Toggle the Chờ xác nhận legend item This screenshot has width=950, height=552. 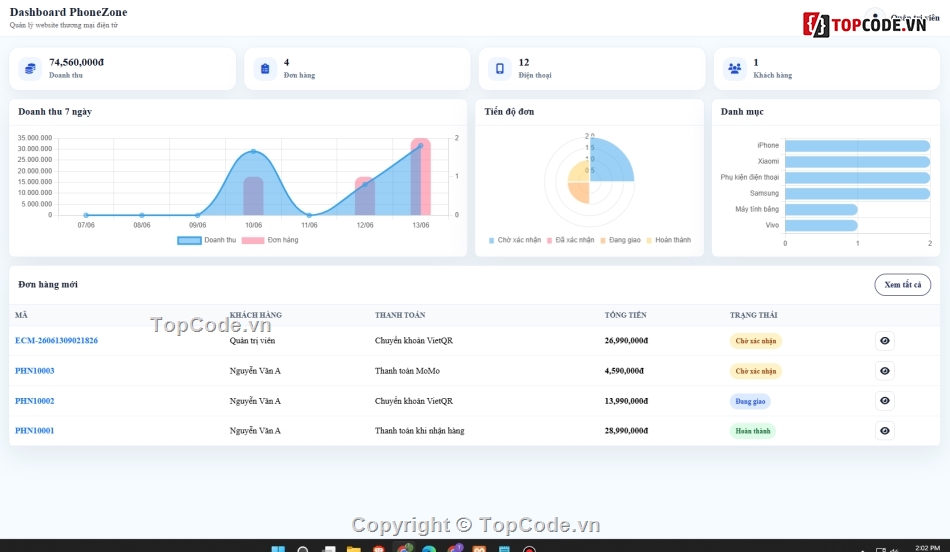coord(515,240)
